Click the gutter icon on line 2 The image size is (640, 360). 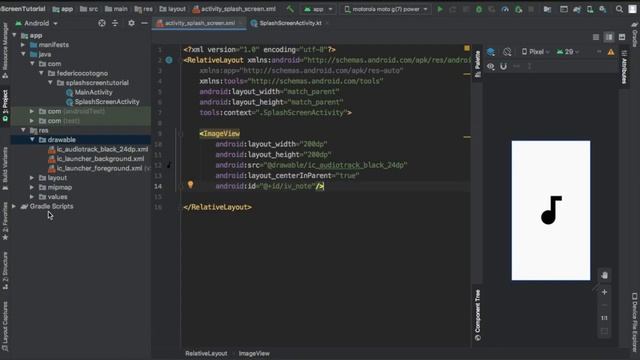(x=169, y=60)
